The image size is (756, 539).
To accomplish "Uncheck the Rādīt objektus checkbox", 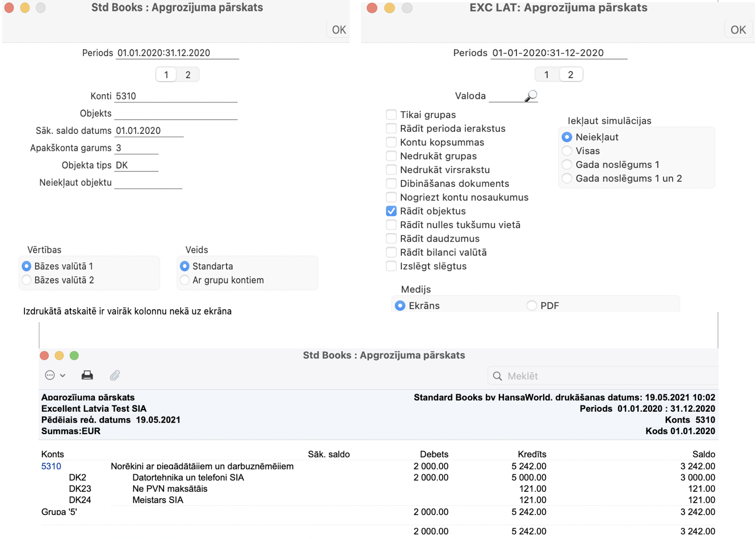I will pyautogui.click(x=391, y=211).
